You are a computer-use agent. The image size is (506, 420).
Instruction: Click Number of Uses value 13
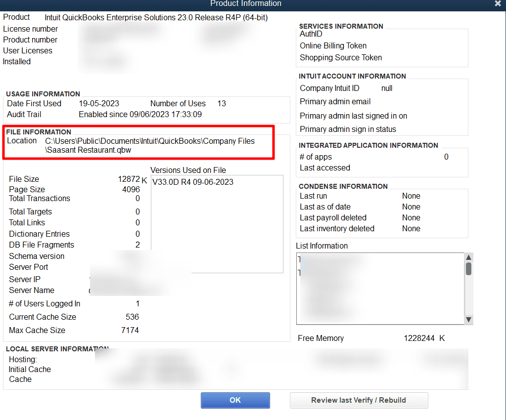click(222, 103)
